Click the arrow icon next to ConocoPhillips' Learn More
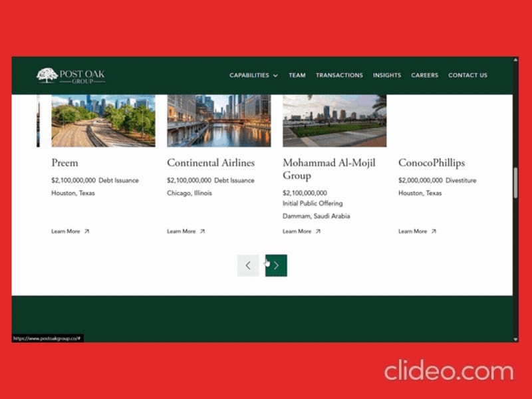This screenshot has height=399, width=532. pos(434,231)
